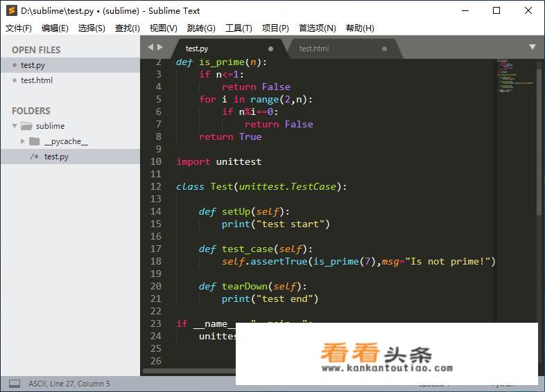Click the 'test_case' method name on line 17
The width and height of the screenshot is (545, 392).
point(248,249)
